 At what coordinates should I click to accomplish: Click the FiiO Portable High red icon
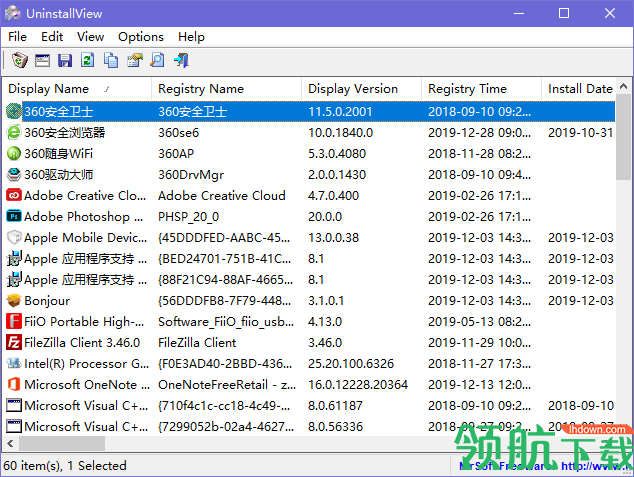coord(14,321)
